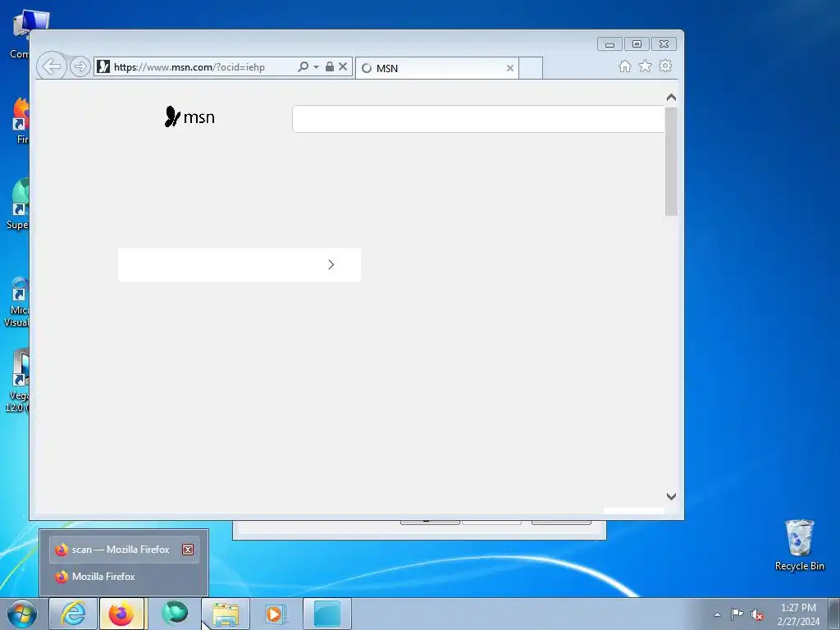Click the vertical scrollbar thumb

[671, 162]
